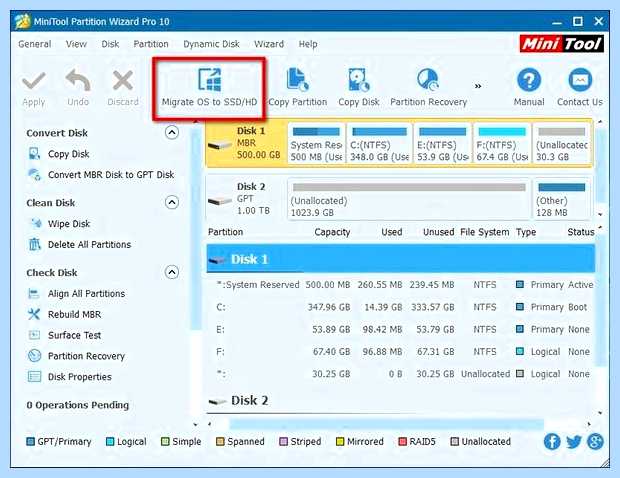
Task: Click the Discard X icon
Action: pos(123,81)
